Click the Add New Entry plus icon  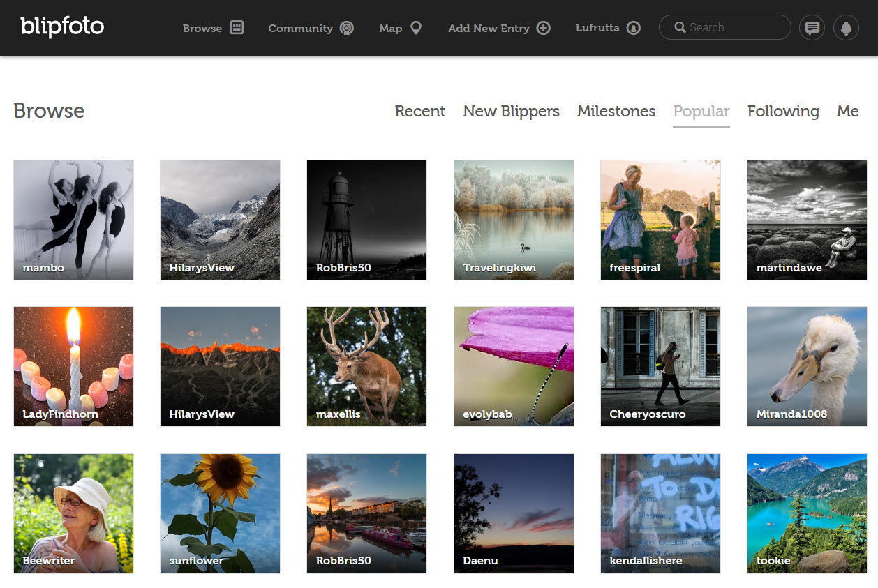(543, 28)
